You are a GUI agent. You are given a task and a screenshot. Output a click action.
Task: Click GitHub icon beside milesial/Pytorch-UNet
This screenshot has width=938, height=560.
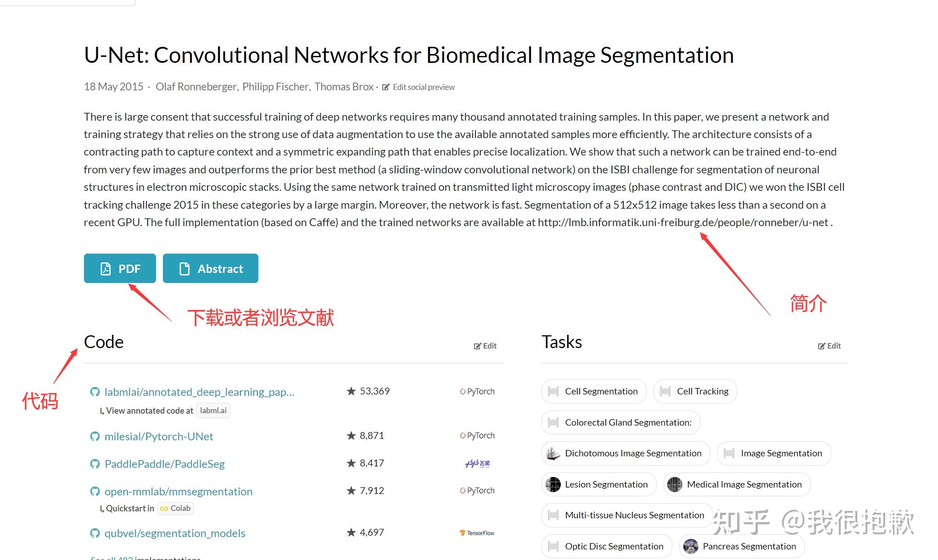(x=95, y=436)
